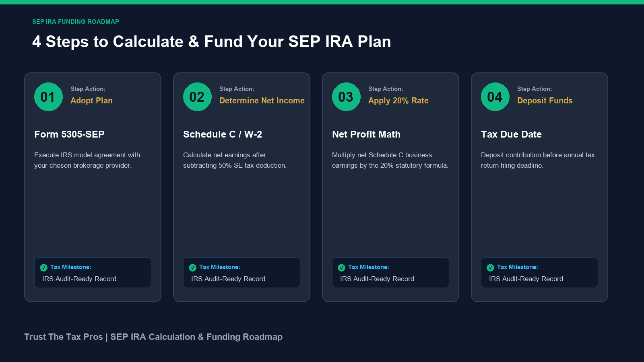Image resolution: width=644 pixels, height=362 pixels.
Task: Click 'IRS Audit-Ready Record' in the Determine Net Income card
Action: (228, 279)
